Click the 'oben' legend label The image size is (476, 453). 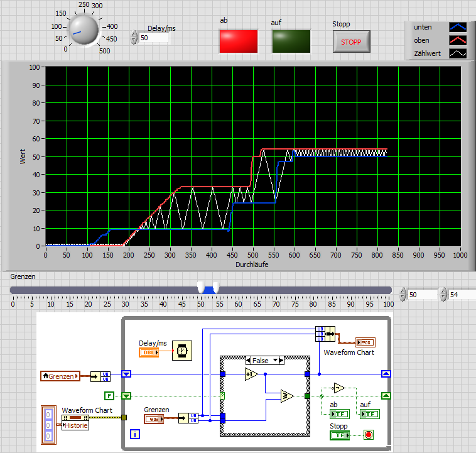click(421, 40)
